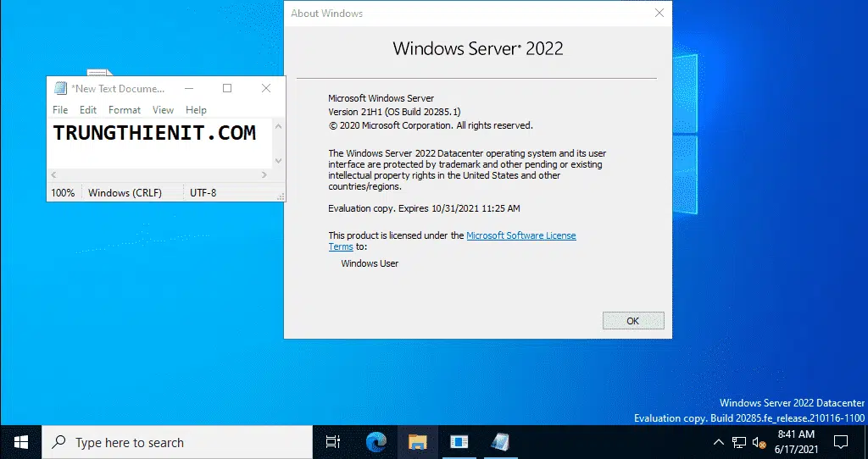This screenshot has width=868, height=459.
Task: Click Notepad's horizontal scrollbar right arrow
Action: coord(264,175)
